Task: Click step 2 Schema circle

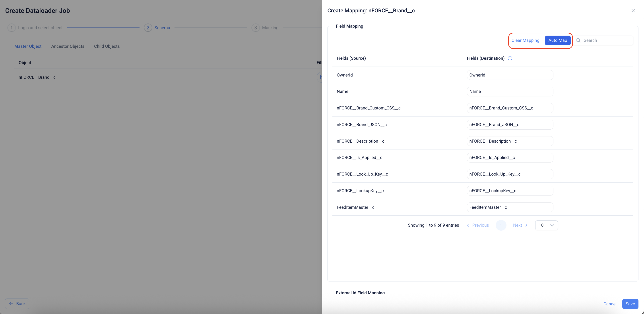Action: click(x=148, y=28)
